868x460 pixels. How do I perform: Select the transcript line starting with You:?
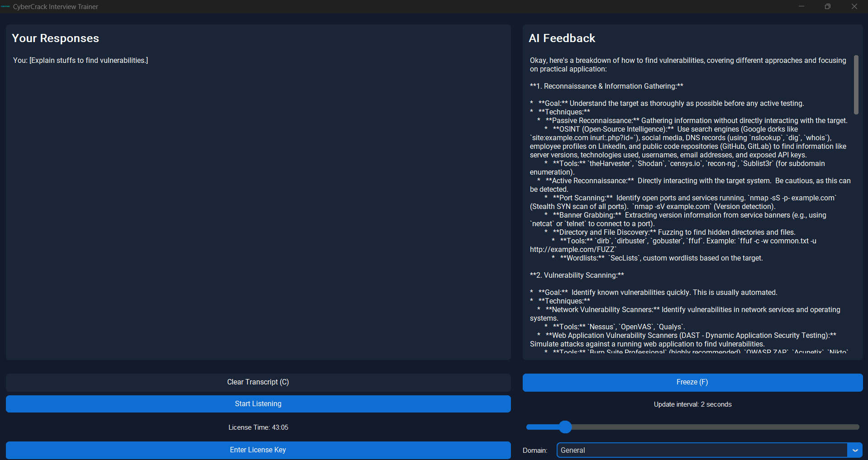[80, 60]
